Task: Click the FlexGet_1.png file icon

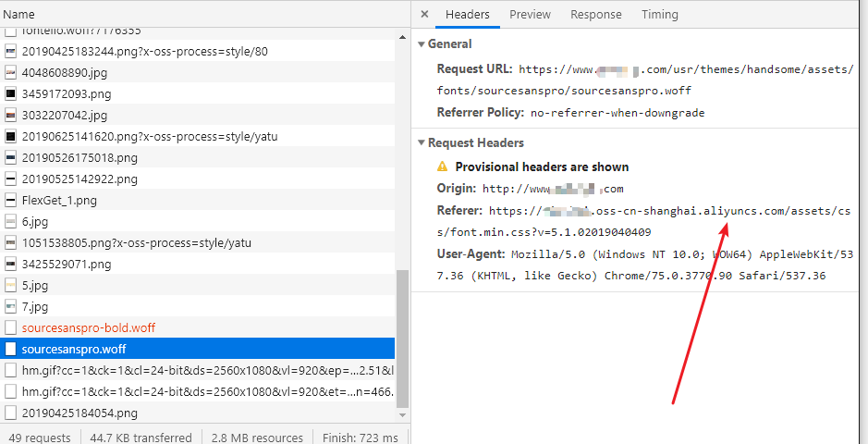Action: [11, 200]
